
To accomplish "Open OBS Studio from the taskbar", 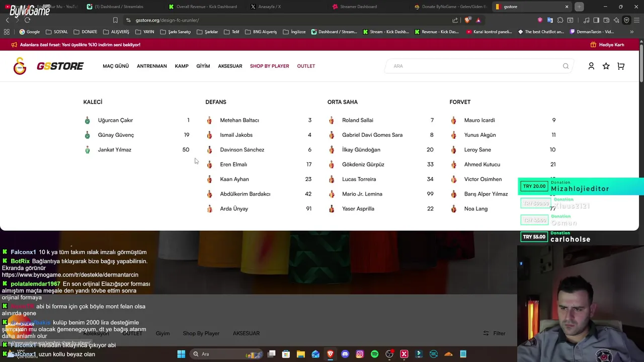I will [x=389, y=354].
